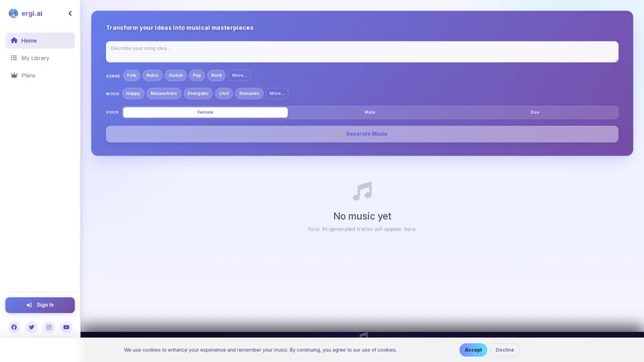Collapse the sidebar with the chevron arrow

pos(70,13)
